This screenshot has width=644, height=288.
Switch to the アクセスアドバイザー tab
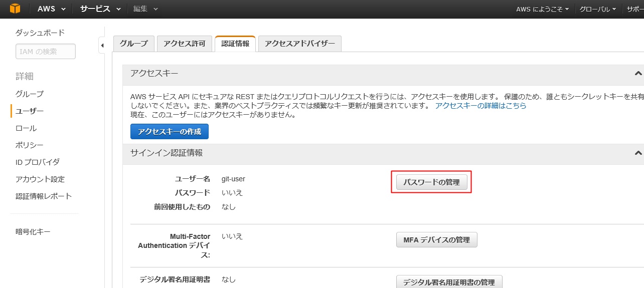(300, 44)
